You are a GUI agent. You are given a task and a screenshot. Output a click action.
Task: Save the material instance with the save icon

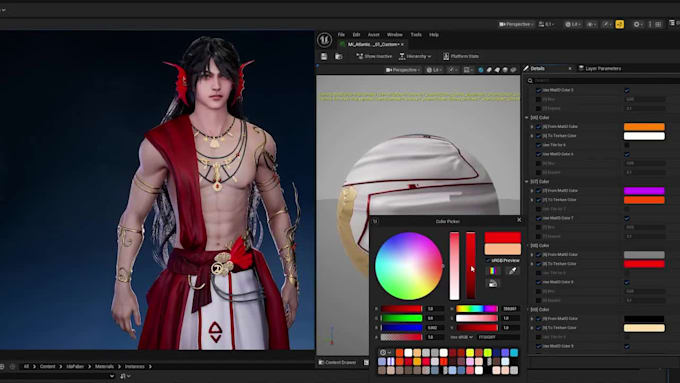324,56
